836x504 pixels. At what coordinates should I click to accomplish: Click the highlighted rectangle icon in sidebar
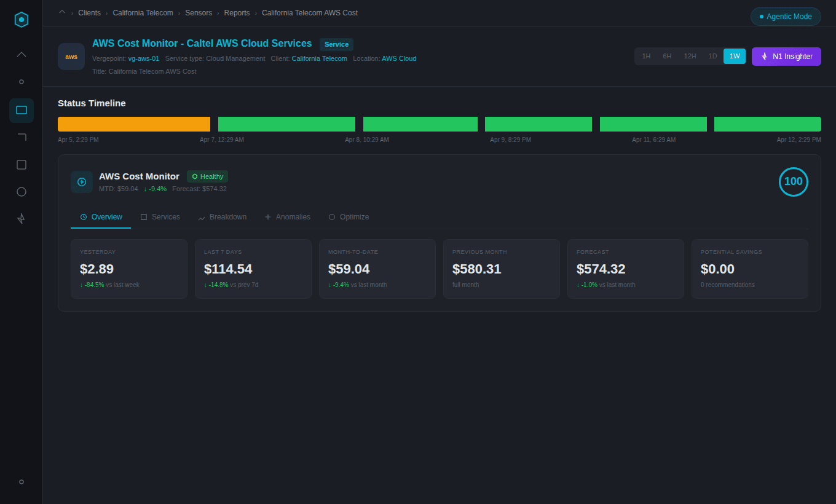[22, 111]
